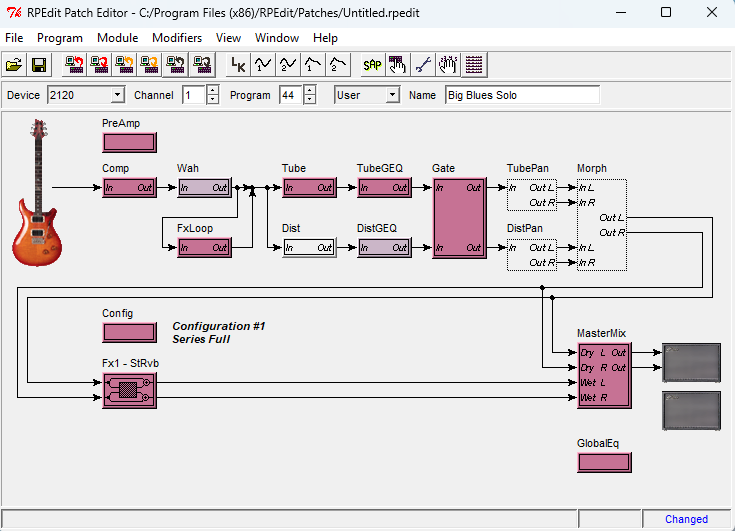
Task: Click the grid pattern icon in toolbar
Action: (474, 65)
